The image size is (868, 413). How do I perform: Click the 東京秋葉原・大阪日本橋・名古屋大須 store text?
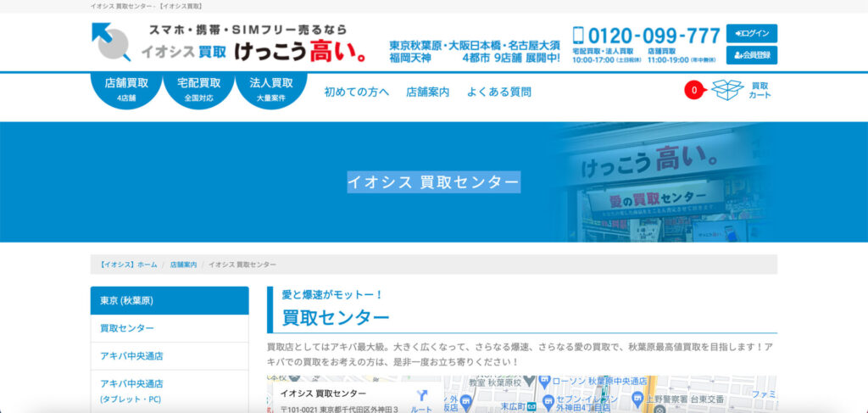click(x=475, y=45)
